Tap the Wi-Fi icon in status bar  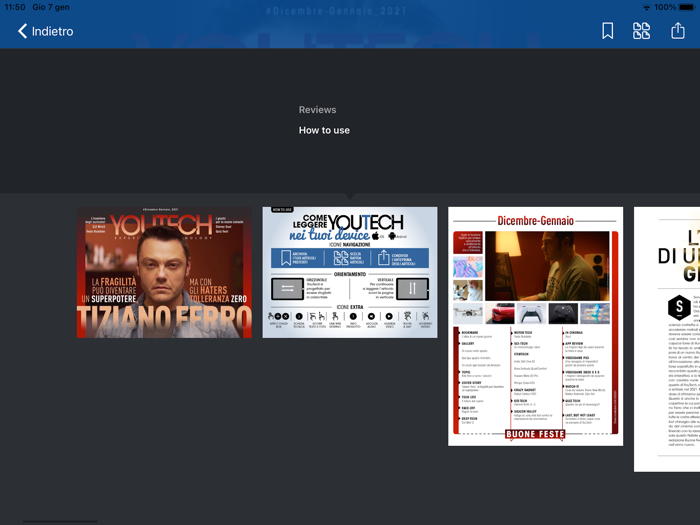point(646,7)
